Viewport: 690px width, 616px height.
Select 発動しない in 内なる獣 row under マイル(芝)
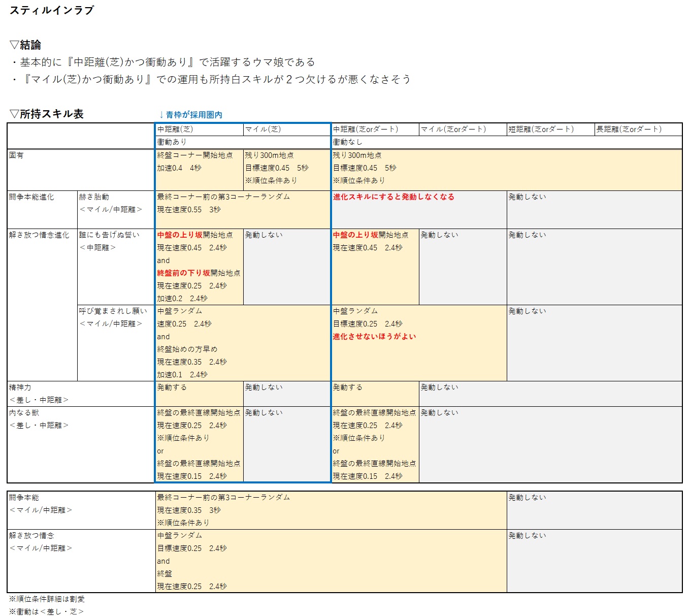coord(264,412)
